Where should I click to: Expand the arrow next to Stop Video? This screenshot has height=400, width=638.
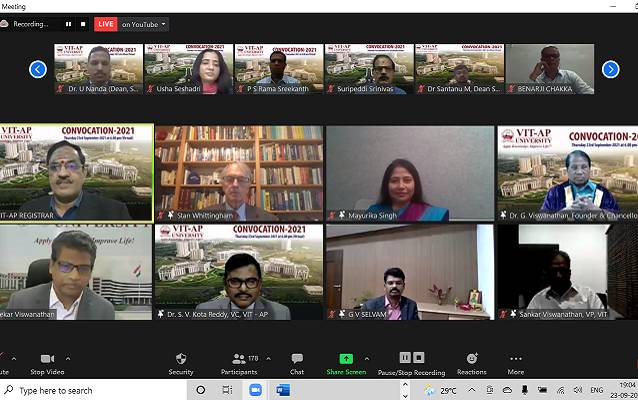68,358
